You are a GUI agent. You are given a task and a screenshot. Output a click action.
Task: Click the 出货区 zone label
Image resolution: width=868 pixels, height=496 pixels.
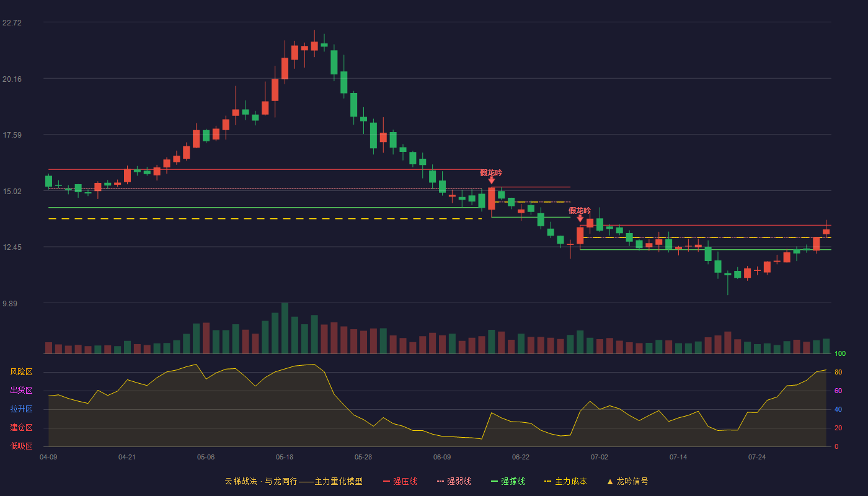(21, 391)
